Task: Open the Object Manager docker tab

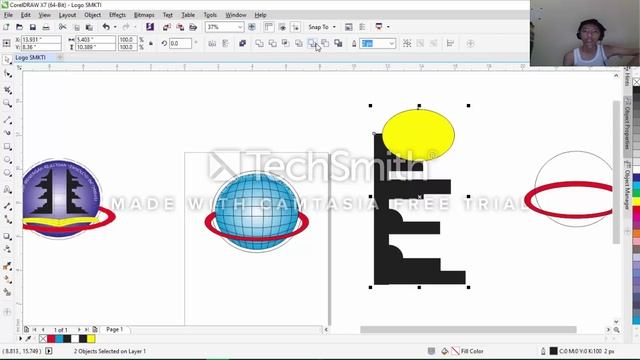Action: click(627, 185)
